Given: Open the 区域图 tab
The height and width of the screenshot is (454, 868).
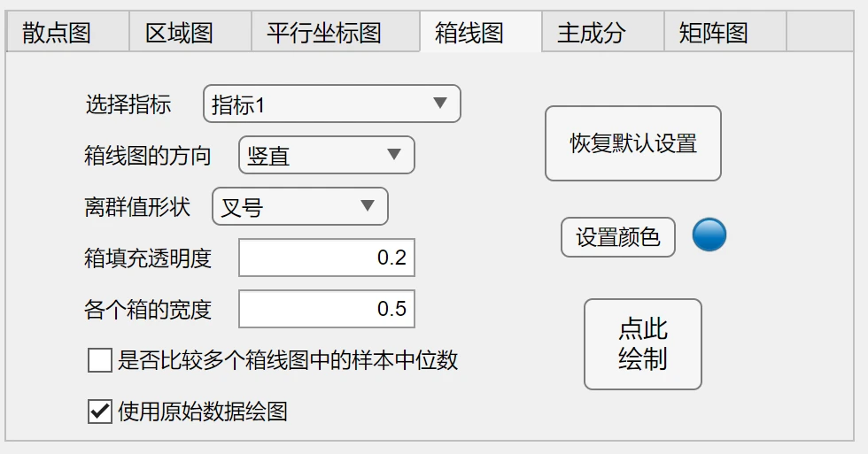Looking at the screenshot, I should 179,33.
